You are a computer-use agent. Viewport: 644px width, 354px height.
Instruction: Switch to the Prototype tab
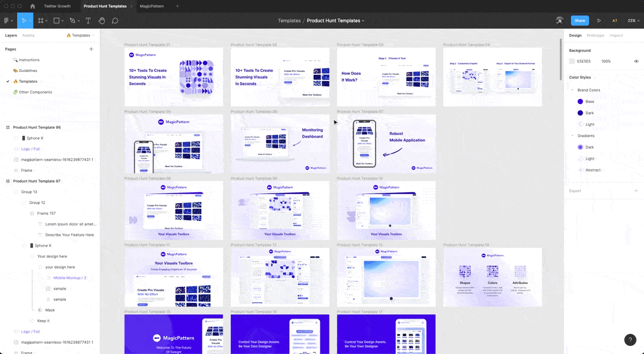click(595, 35)
